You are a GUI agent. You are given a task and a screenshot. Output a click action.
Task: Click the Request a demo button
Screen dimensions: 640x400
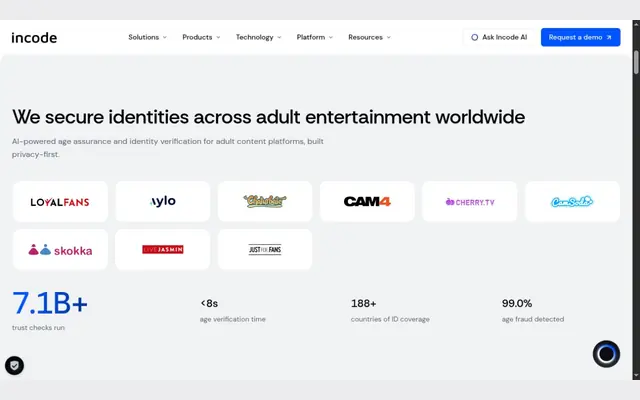click(580, 37)
